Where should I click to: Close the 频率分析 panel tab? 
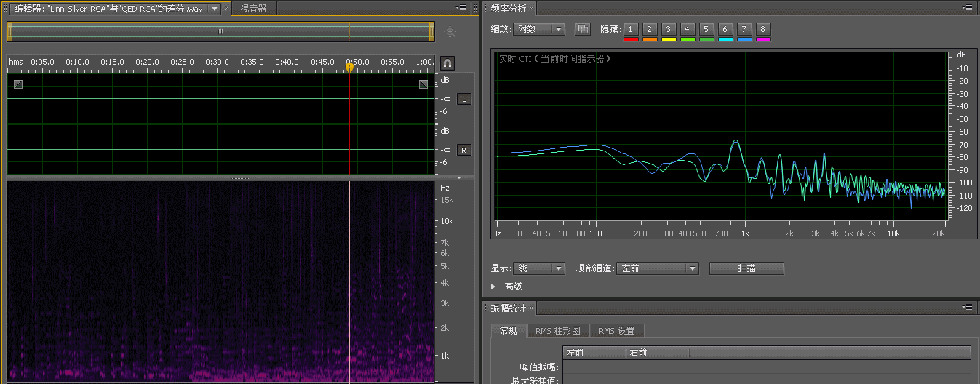(532, 9)
